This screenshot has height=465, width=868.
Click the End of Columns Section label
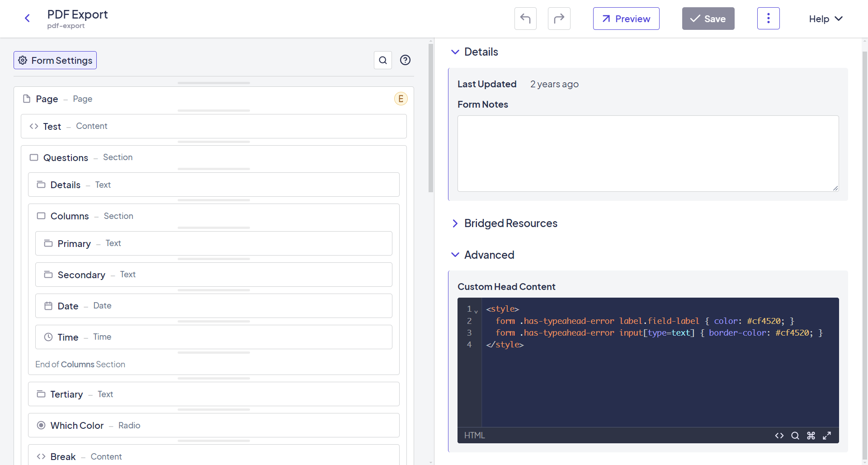pyautogui.click(x=80, y=365)
